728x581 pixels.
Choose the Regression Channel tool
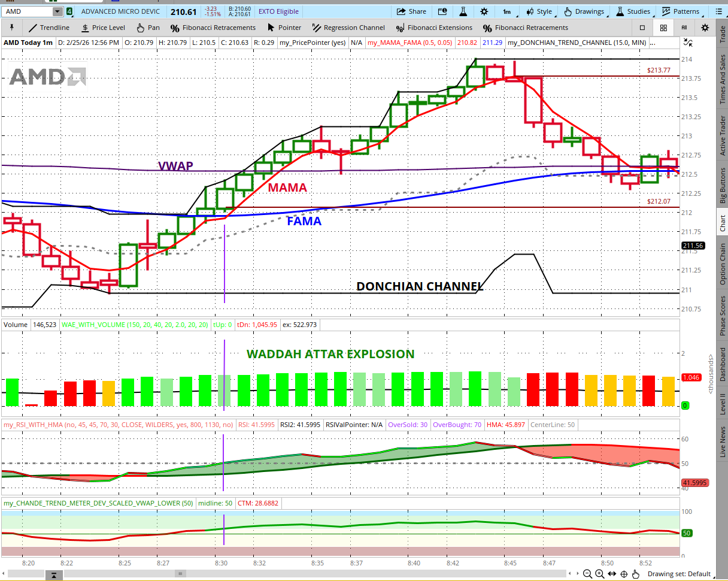[348, 28]
